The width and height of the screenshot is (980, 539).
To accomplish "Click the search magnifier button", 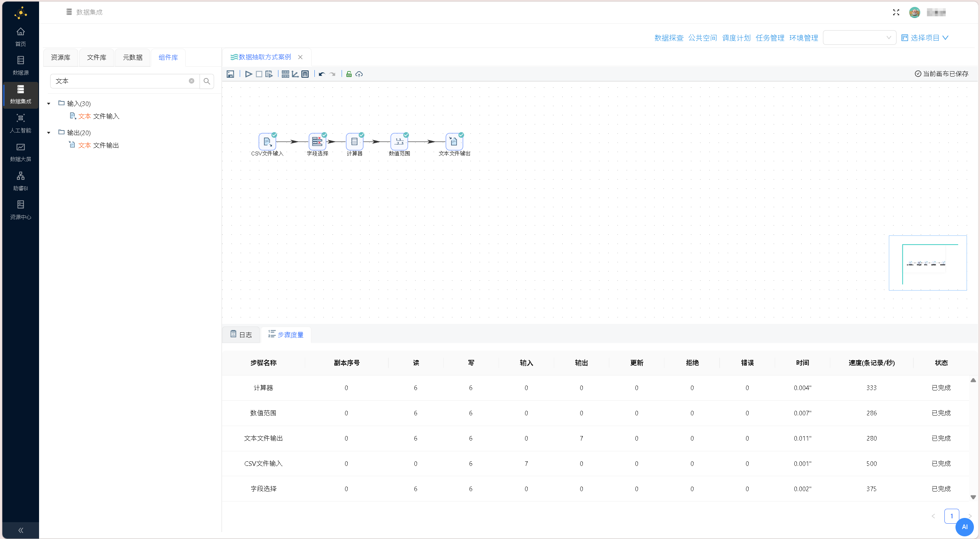I will tap(207, 81).
